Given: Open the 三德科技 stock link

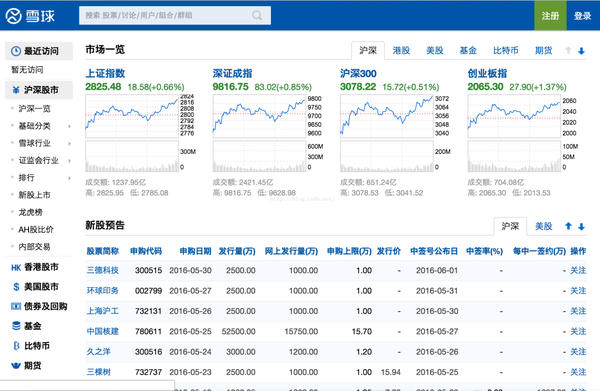Looking at the screenshot, I should click(103, 270).
